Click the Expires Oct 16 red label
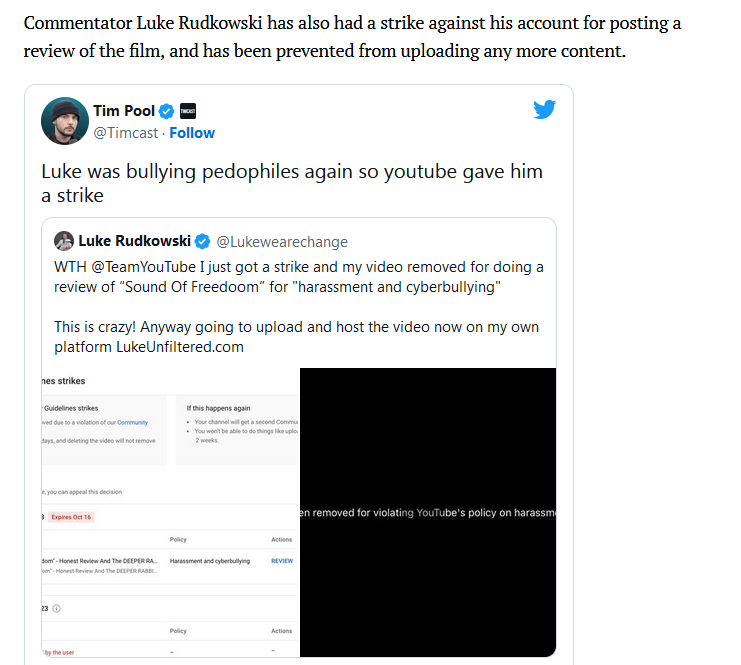Viewport: 741px width, 665px height. tap(71, 517)
